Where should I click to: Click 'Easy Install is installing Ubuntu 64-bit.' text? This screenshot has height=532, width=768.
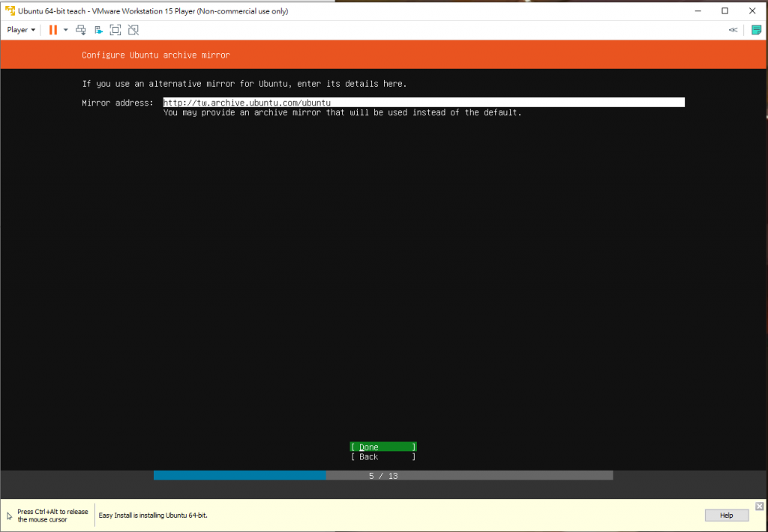153,516
